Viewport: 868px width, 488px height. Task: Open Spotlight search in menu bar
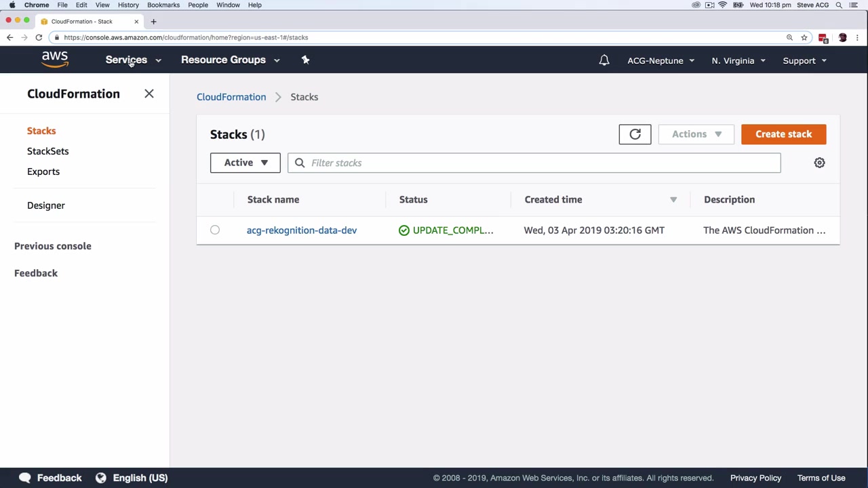point(839,5)
